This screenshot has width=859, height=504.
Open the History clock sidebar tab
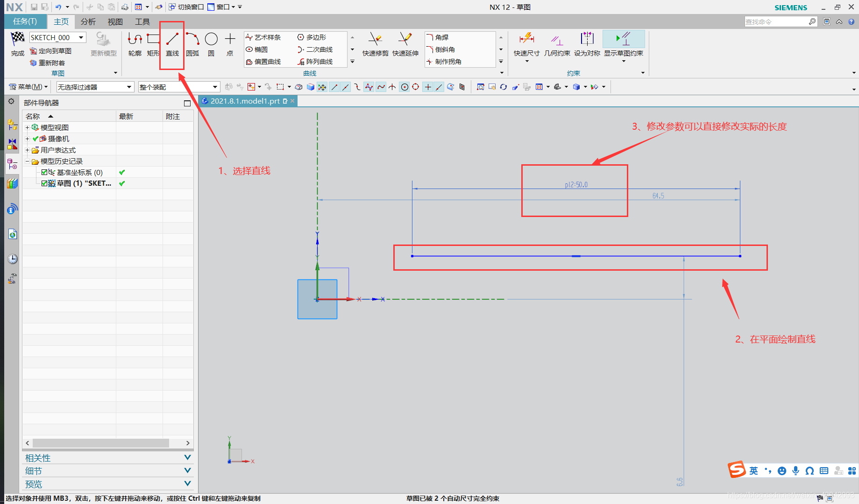pos(13,259)
